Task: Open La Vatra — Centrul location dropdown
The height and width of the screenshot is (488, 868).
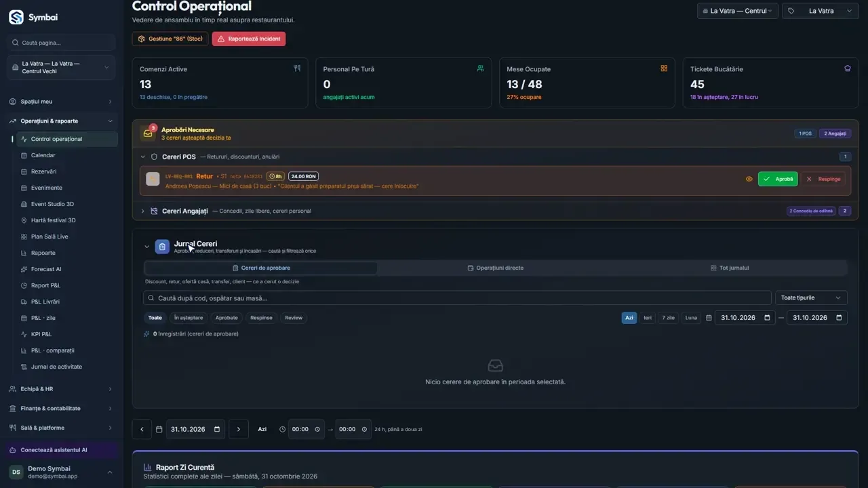Action: coord(737,11)
